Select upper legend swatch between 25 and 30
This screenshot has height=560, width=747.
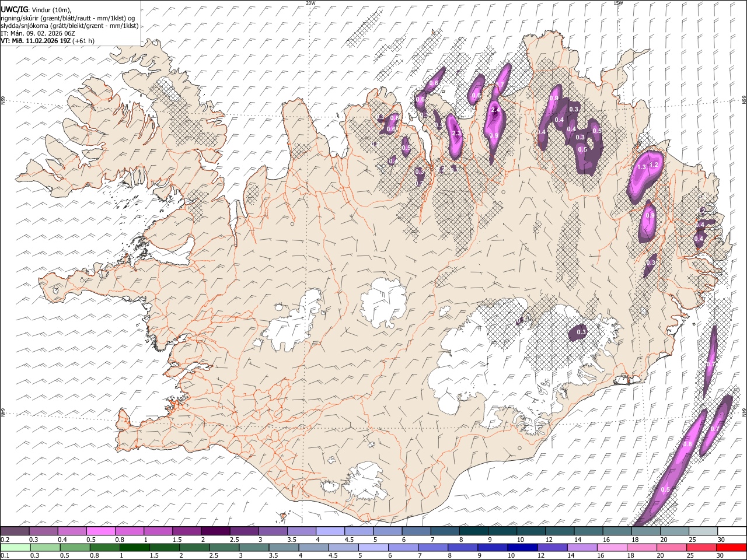pyautogui.click(x=703, y=531)
